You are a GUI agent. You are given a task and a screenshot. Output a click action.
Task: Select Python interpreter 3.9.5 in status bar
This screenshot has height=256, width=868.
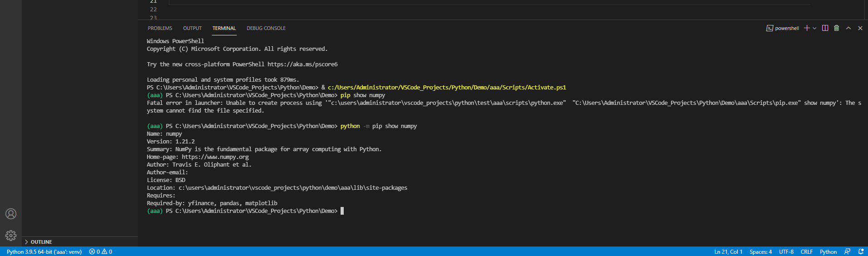pyautogui.click(x=44, y=252)
